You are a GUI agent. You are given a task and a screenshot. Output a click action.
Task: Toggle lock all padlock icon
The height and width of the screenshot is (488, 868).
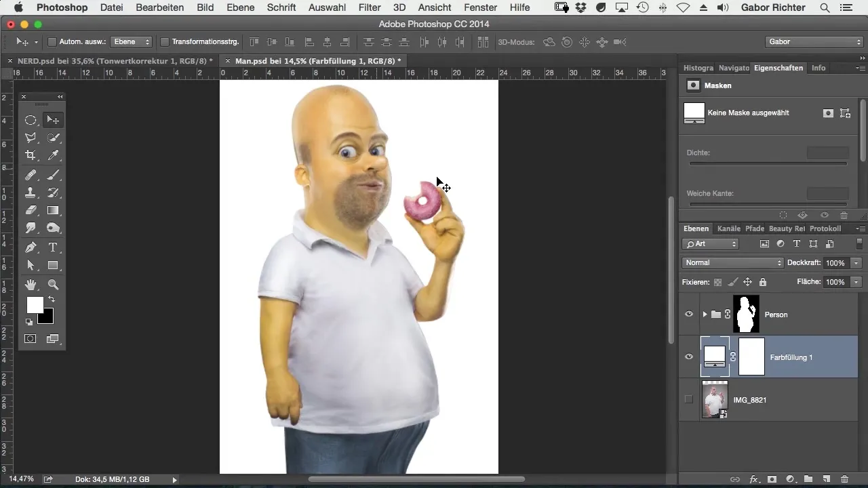click(762, 282)
